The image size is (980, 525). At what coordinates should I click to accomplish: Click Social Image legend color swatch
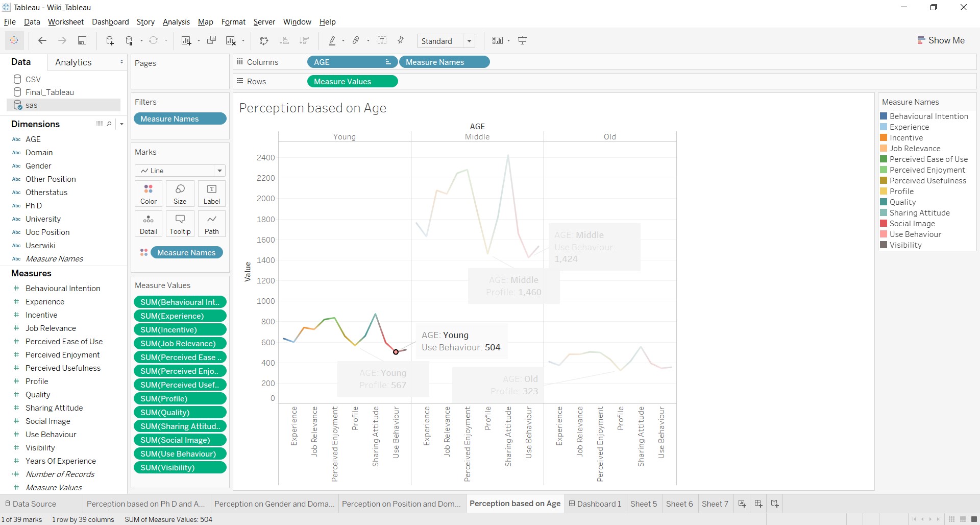884,224
